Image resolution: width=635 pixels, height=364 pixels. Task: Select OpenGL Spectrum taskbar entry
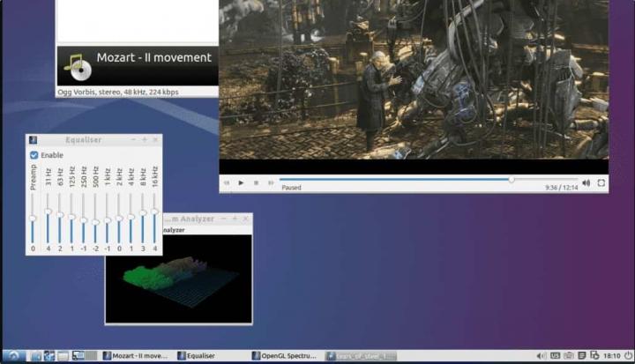point(285,356)
